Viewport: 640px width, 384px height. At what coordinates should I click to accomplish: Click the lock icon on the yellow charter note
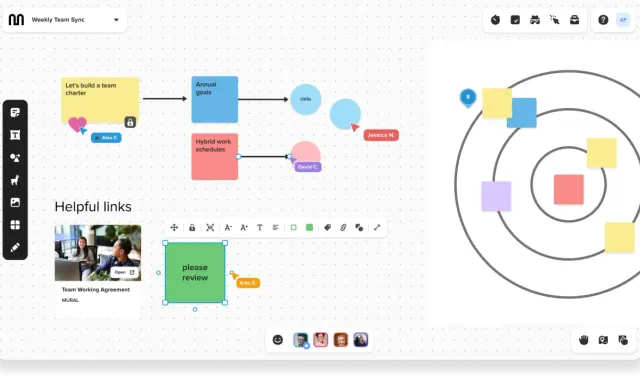point(130,122)
